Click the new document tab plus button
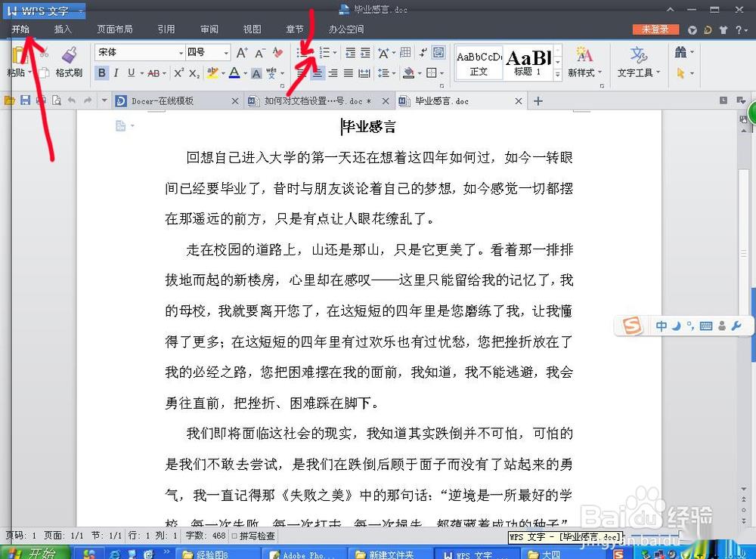The image size is (756, 559). tap(538, 100)
